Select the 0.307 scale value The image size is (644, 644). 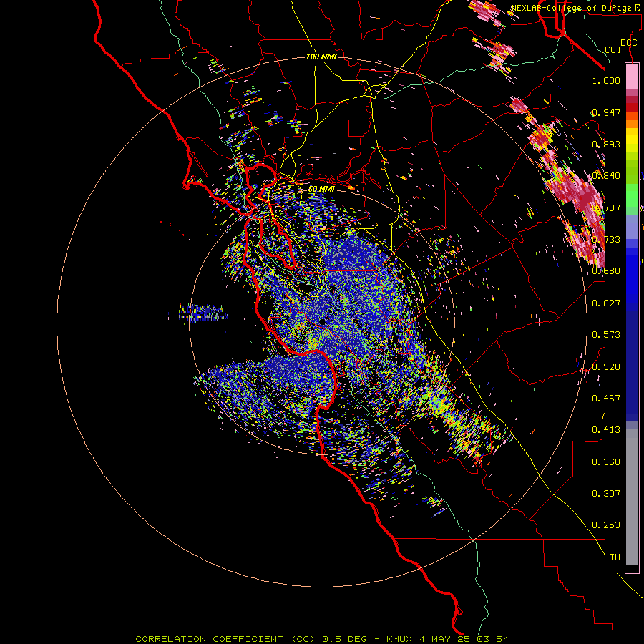point(606,494)
